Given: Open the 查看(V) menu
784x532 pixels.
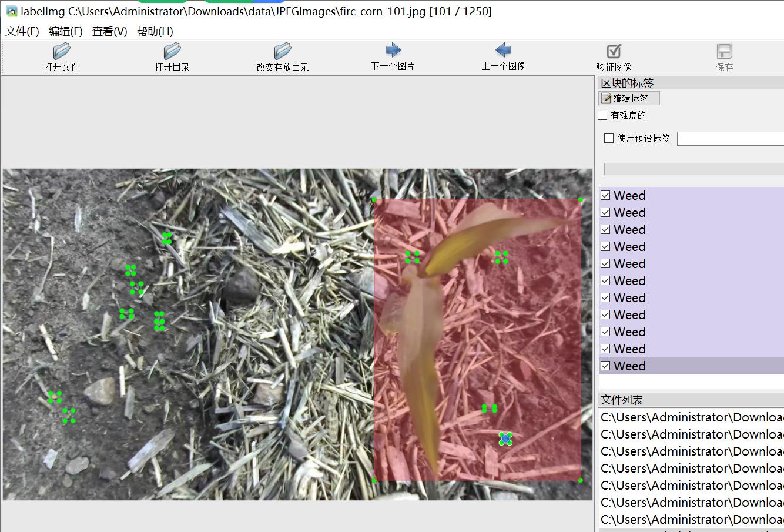Looking at the screenshot, I should pyautogui.click(x=110, y=32).
